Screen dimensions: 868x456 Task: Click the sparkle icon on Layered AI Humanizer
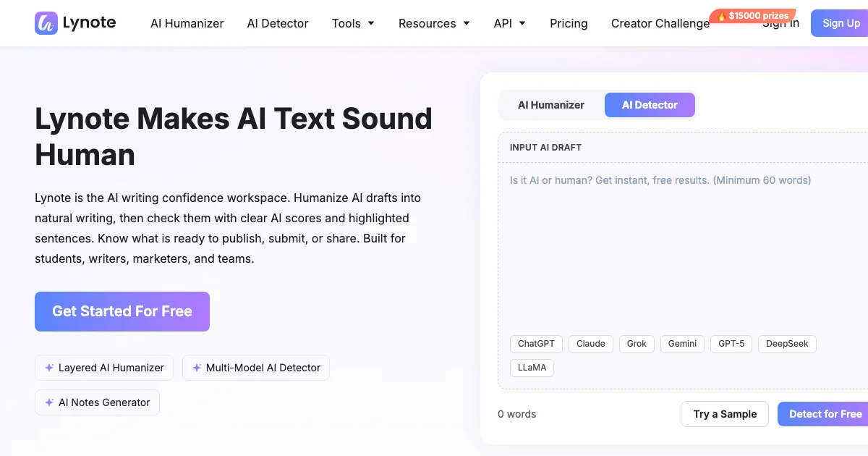[49, 368]
